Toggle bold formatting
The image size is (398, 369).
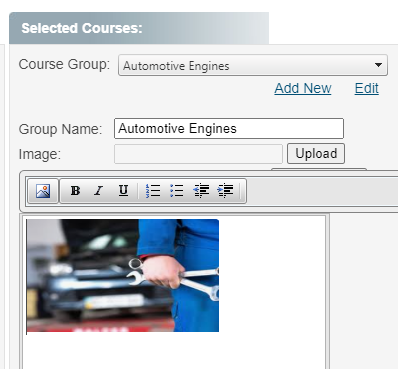click(75, 191)
